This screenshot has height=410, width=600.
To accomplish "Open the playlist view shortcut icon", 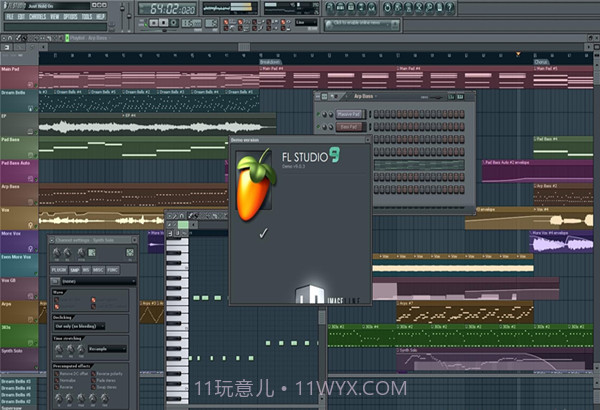I will 330,8.
